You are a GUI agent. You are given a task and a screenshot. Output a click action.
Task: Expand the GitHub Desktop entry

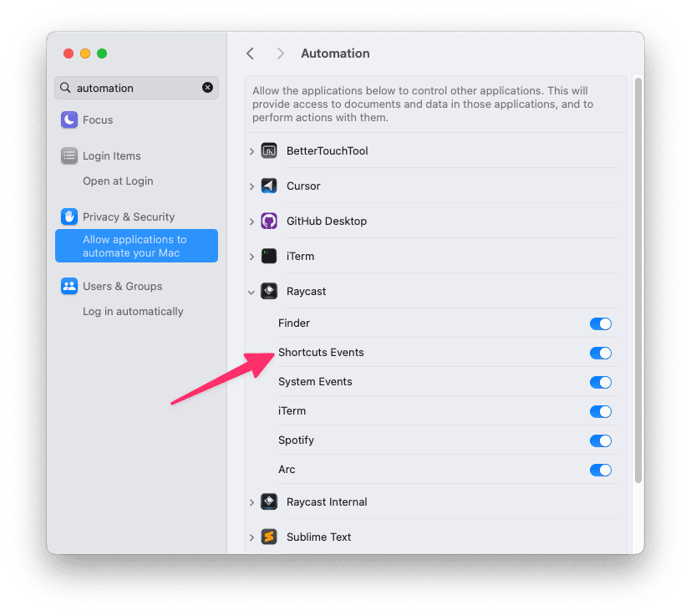[252, 221]
